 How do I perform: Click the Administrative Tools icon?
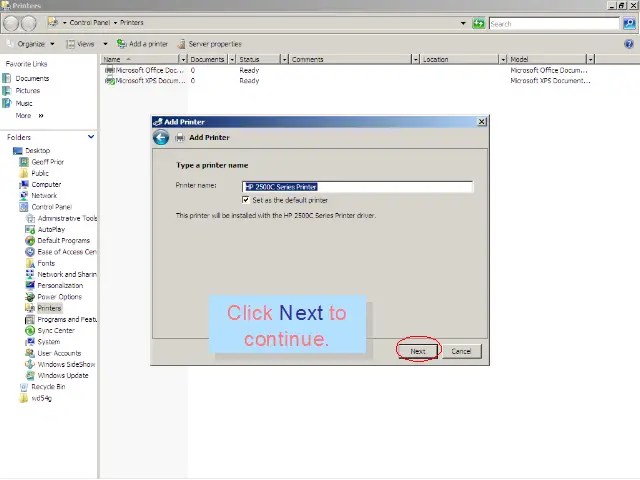coord(30,218)
